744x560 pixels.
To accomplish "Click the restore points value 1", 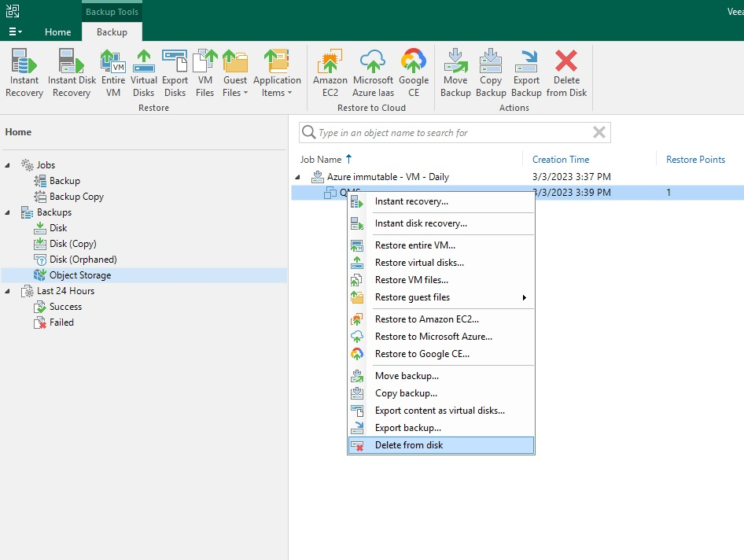I will tap(668, 193).
